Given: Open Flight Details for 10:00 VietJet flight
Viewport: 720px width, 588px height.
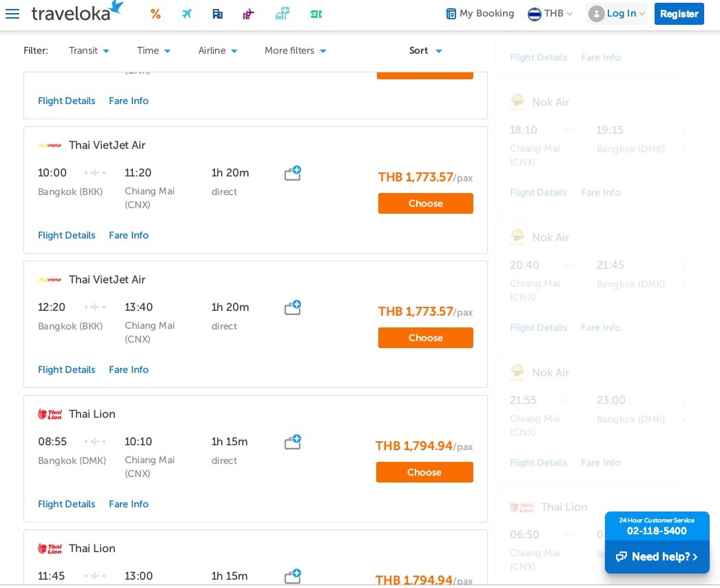Looking at the screenshot, I should [67, 235].
